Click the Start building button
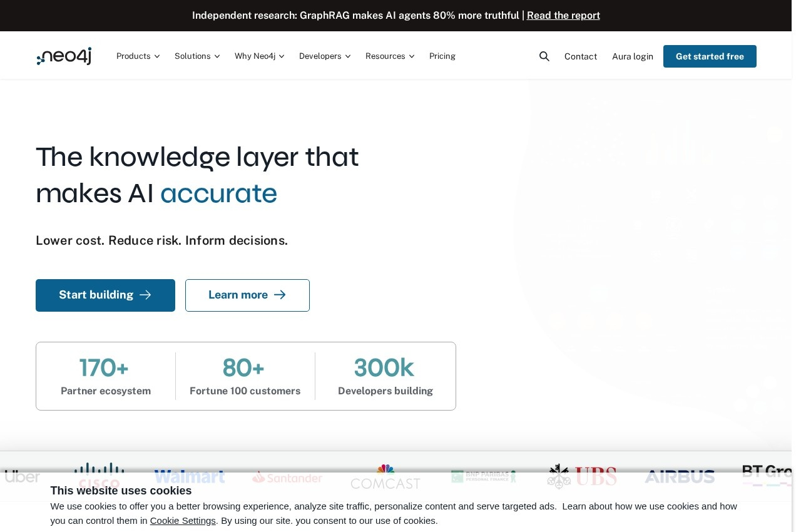This screenshot has height=532, width=801. 105,295
